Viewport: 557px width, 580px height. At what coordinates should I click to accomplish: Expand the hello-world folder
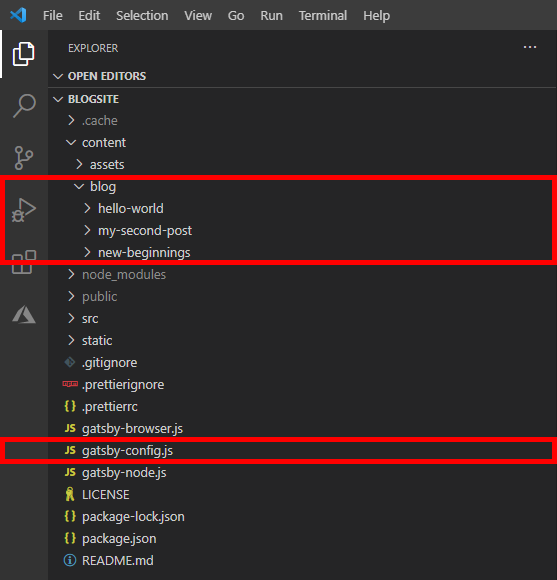coord(87,208)
